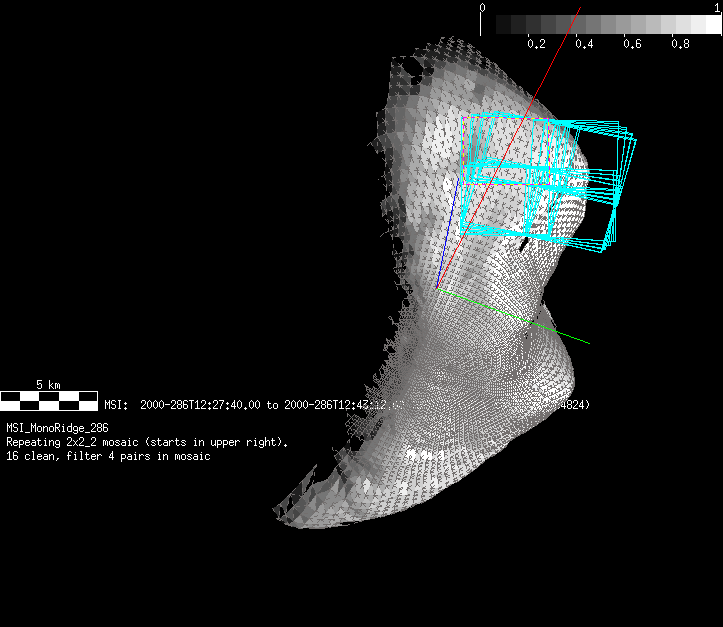Click the 'Repeating 2x2_2 mosaic' description line
Viewport: 723px width, 627px height.
(x=147, y=442)
